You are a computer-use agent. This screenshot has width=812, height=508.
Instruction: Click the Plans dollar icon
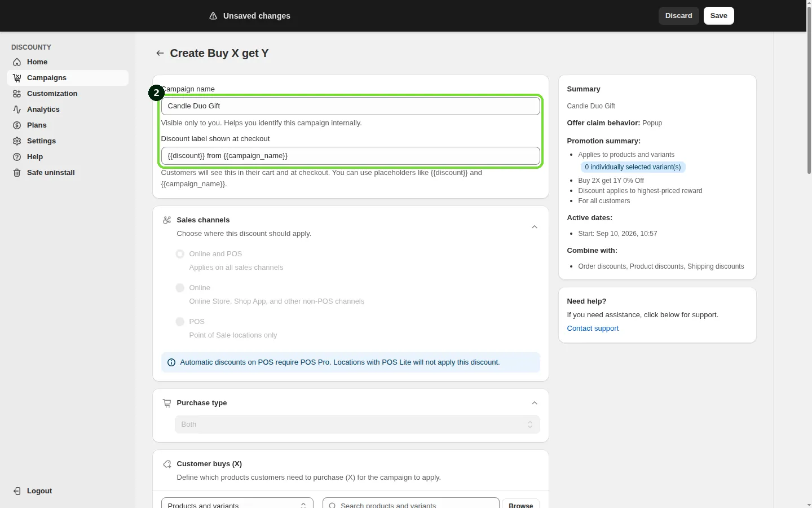[17, 125]
